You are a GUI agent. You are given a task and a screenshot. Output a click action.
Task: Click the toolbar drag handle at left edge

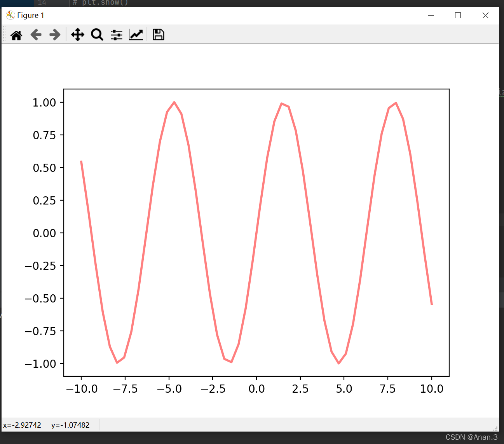4,35
